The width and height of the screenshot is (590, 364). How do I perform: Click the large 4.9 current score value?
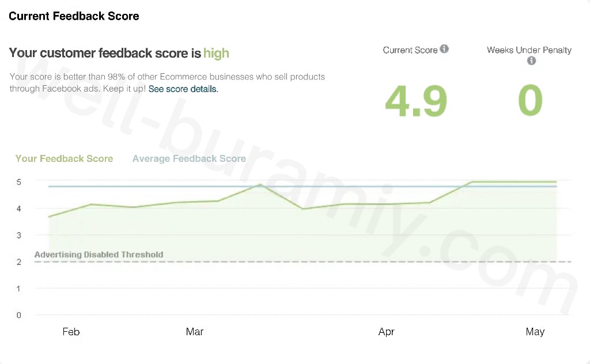(x=416, y=101)
